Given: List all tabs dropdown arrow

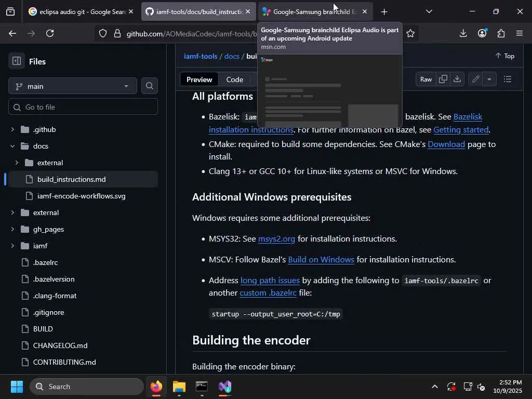Looking at the screenshot, I should tap(429, 11).
